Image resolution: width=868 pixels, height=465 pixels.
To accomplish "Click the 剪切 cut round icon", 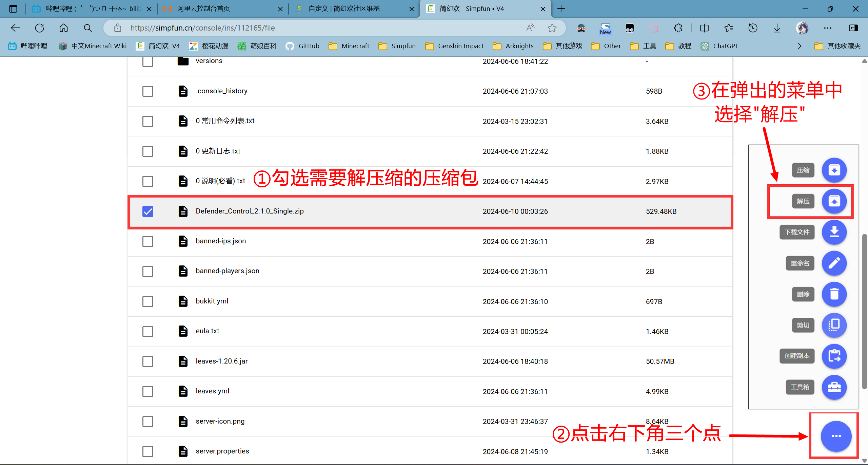I will pos(834,325).
